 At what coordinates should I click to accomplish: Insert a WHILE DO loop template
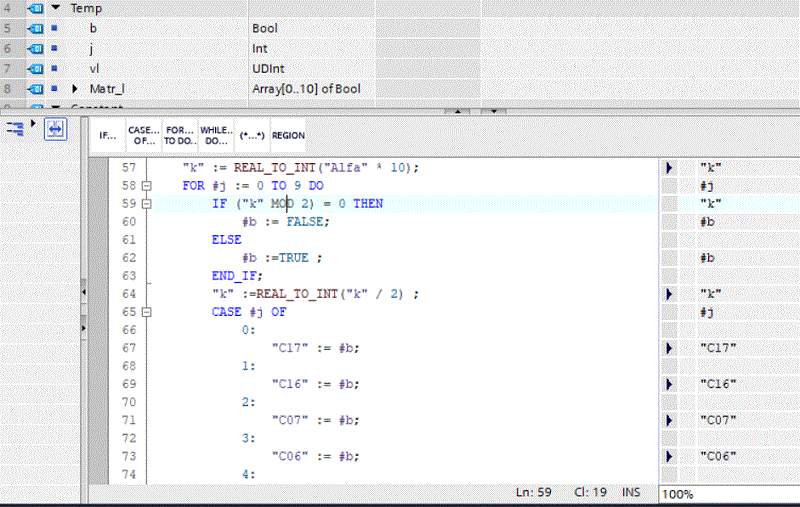(x=215, y=135)
